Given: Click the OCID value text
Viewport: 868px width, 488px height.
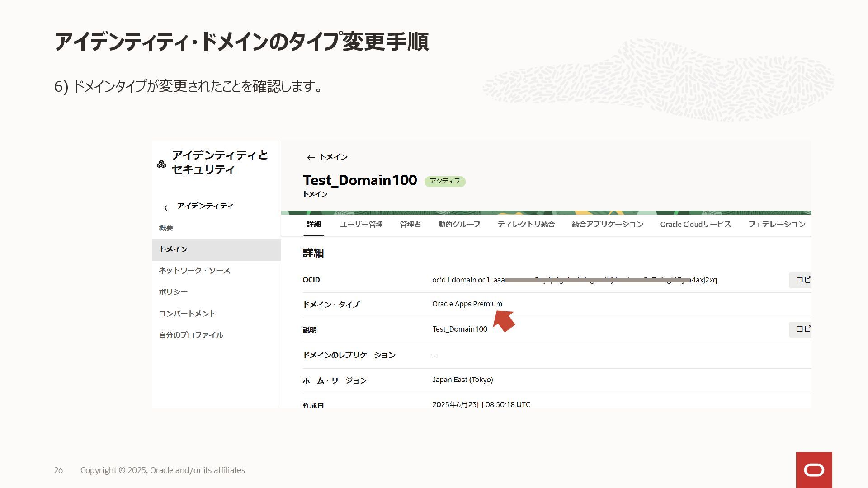Looking at the screenshot, I should [x=574, y=280].
